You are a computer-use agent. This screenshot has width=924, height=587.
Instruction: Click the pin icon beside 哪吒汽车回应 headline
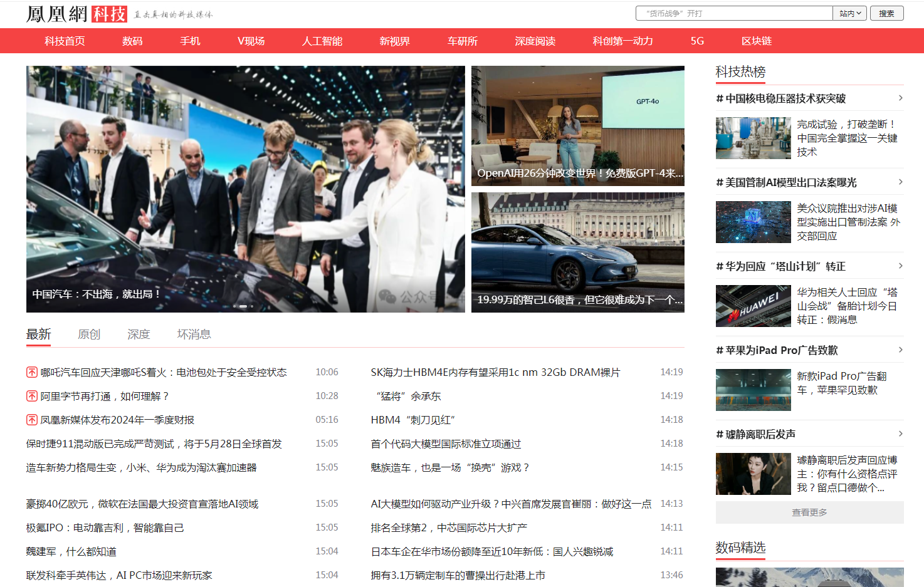click(x=32, y=372)
